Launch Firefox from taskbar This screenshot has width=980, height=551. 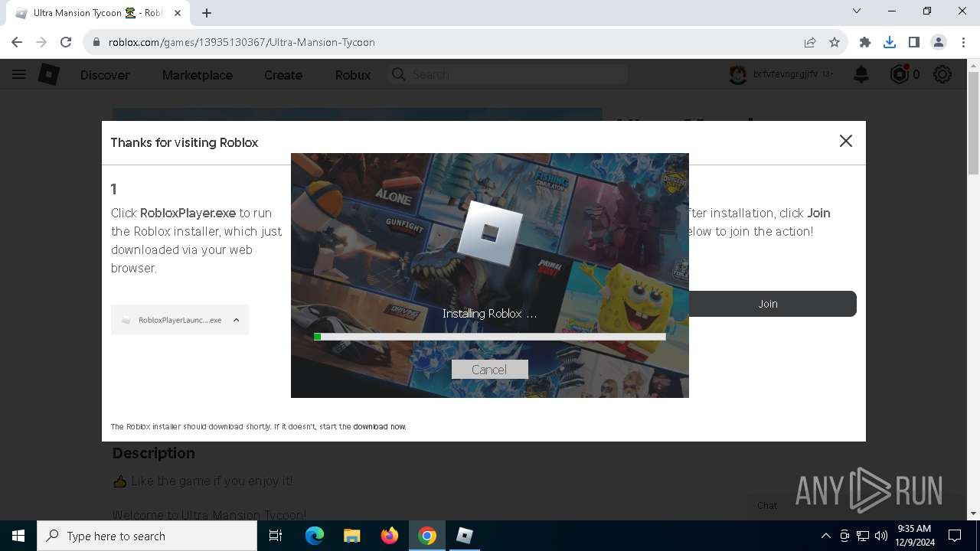coord(389,536)
